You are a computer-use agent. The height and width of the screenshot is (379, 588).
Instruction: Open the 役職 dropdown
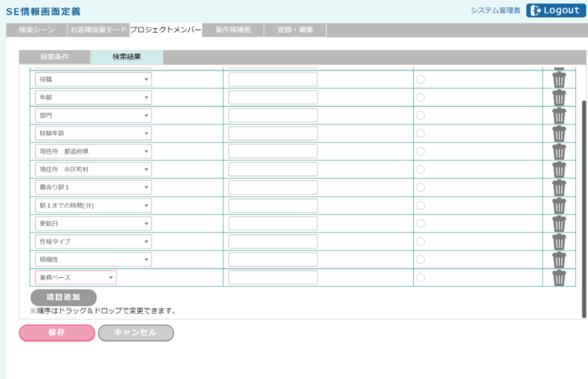[93, 79]
